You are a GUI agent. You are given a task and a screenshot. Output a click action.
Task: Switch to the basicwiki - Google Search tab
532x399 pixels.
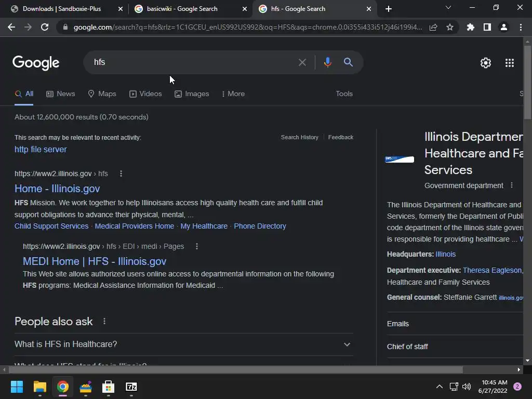182,9
